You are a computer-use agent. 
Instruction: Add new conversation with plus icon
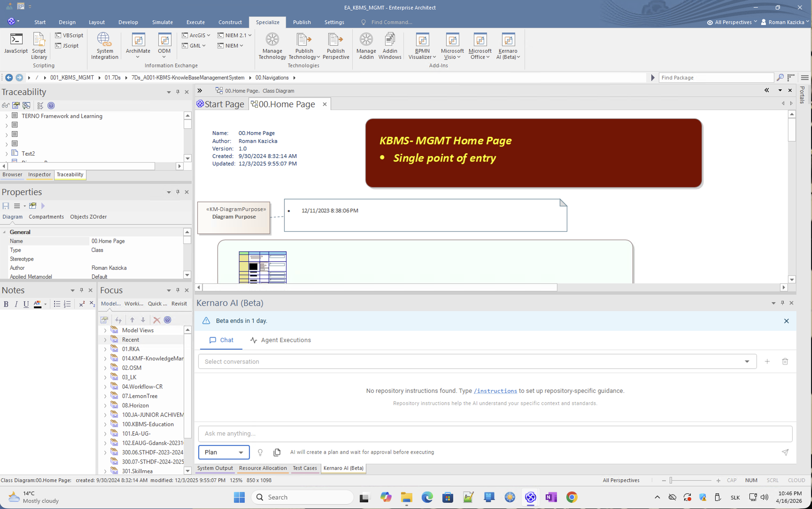[767, 361]
